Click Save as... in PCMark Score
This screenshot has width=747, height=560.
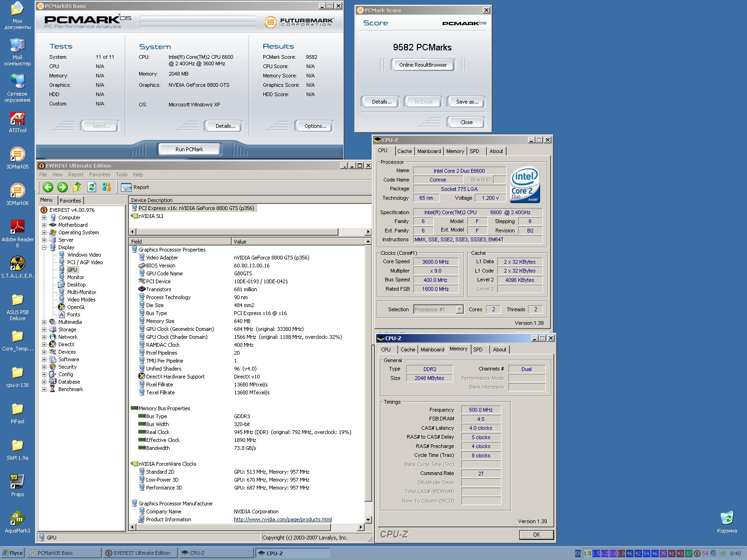point(467,102)
